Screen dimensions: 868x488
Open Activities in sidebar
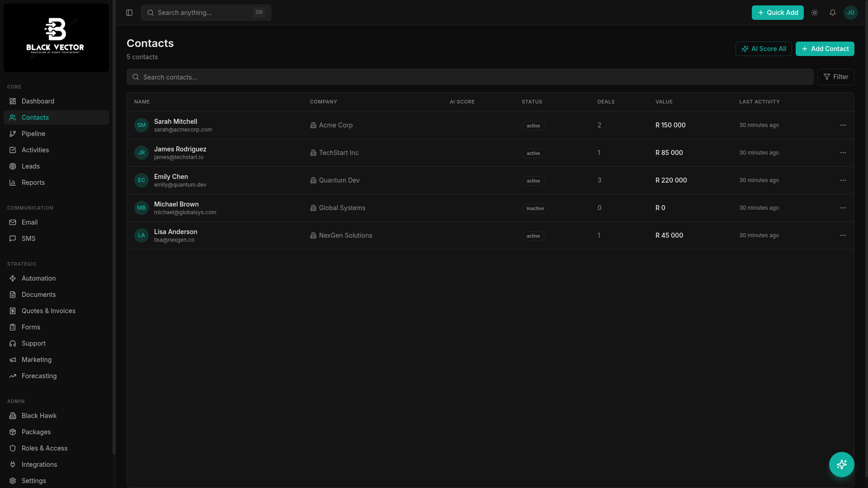coord(56,150)
